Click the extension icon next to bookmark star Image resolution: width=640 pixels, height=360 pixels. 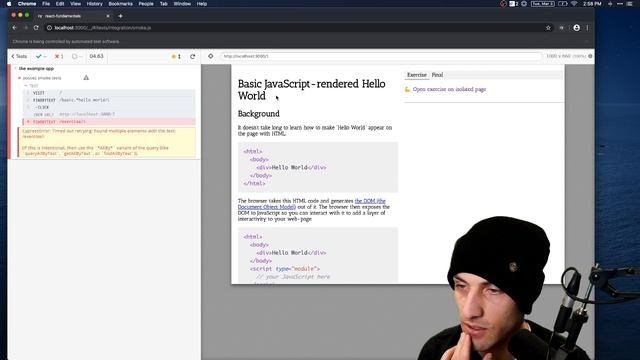pos(562,28)
